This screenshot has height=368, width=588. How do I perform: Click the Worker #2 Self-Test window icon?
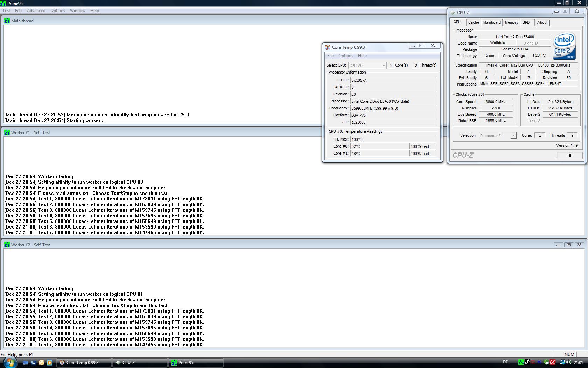pyautogui.click(x=7, y=245)
